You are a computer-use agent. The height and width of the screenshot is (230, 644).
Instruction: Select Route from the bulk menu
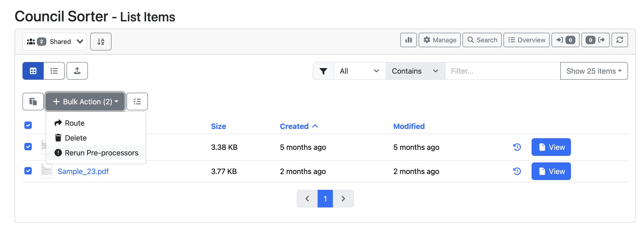point(96,123)
